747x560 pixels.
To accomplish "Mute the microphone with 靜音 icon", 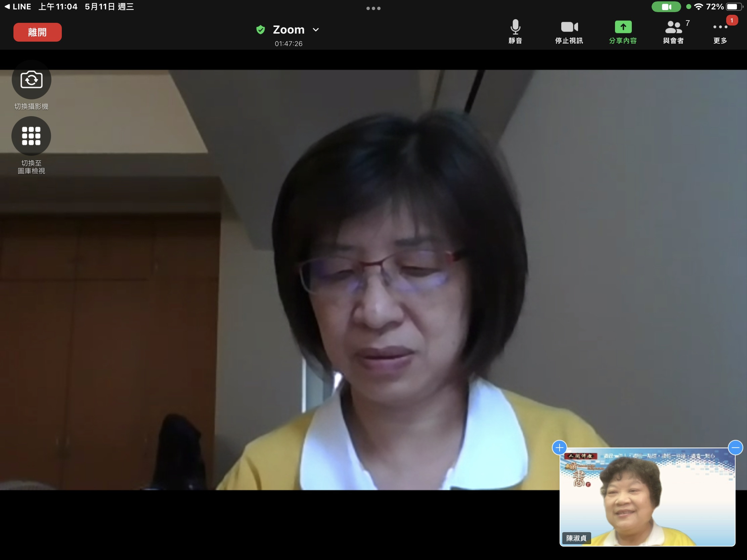I will pos(515,27).
